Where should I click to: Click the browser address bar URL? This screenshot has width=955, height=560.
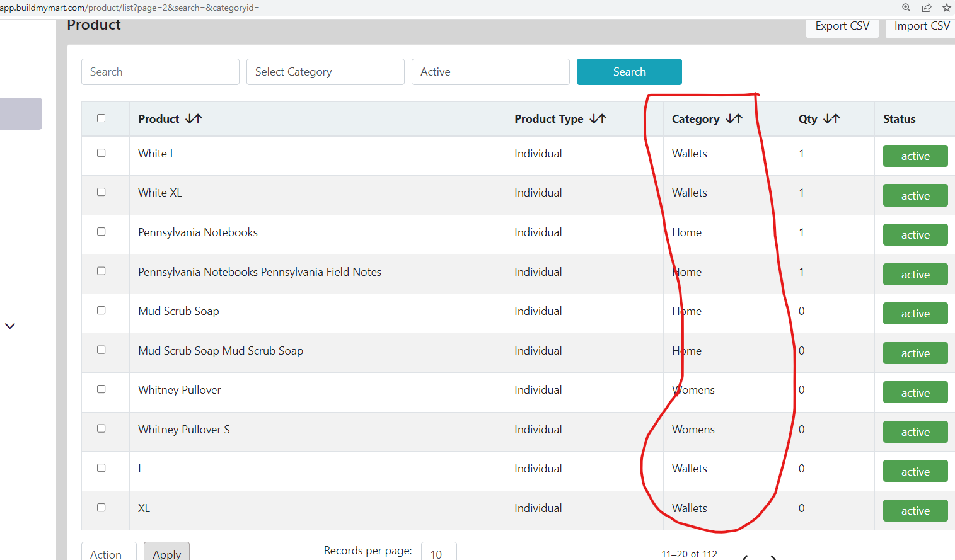(130, 8)
